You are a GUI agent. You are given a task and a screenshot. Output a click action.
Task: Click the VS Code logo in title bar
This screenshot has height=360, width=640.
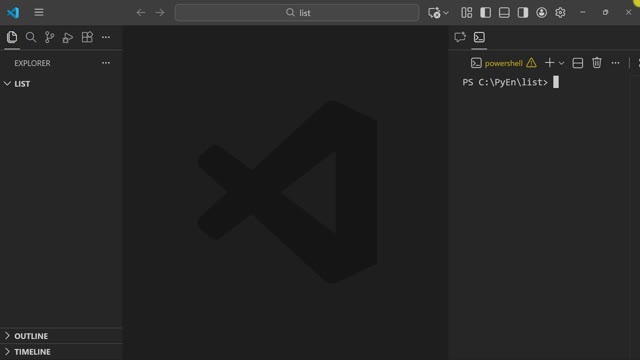coord(13,13)
